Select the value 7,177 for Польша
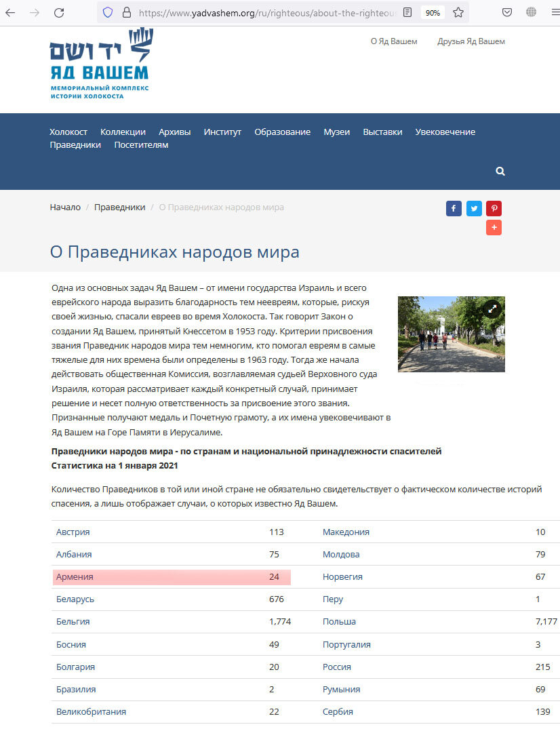Screen dimensions: 560x731 pyautogui.click(x=546, y=621)
